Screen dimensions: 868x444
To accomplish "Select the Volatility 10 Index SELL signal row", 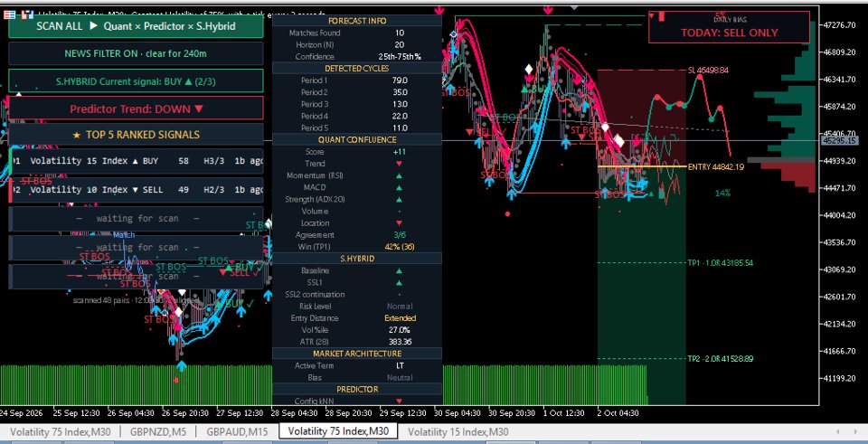I will (136, 190).
